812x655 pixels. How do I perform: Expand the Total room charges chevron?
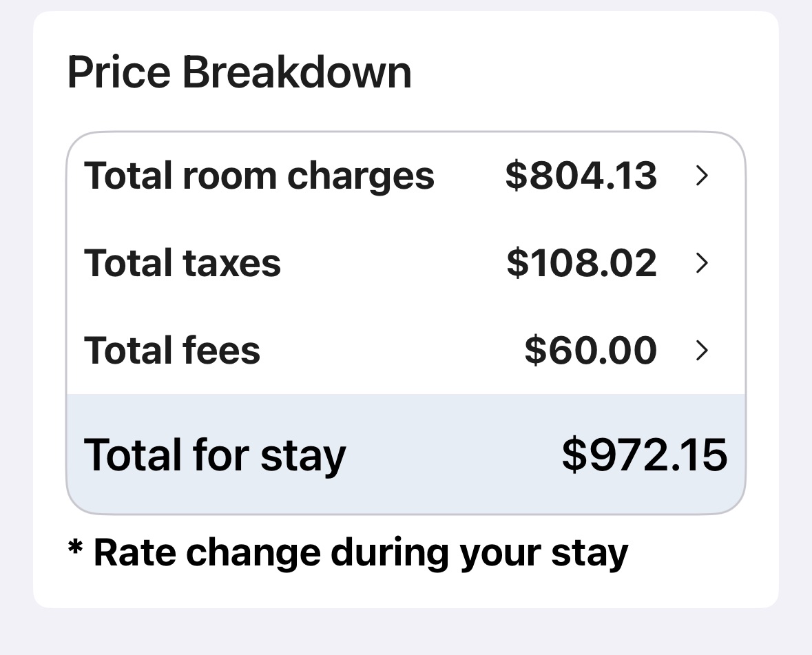702,176
